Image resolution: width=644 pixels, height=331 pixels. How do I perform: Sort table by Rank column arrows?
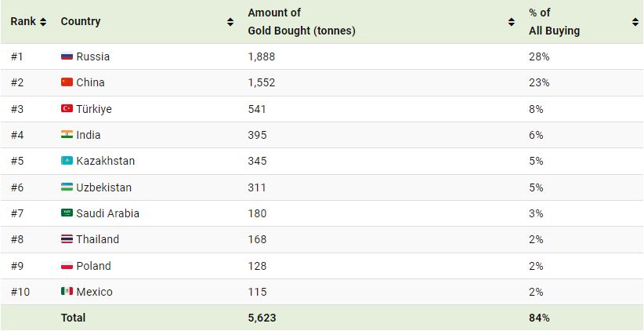(x=43, y=22)
